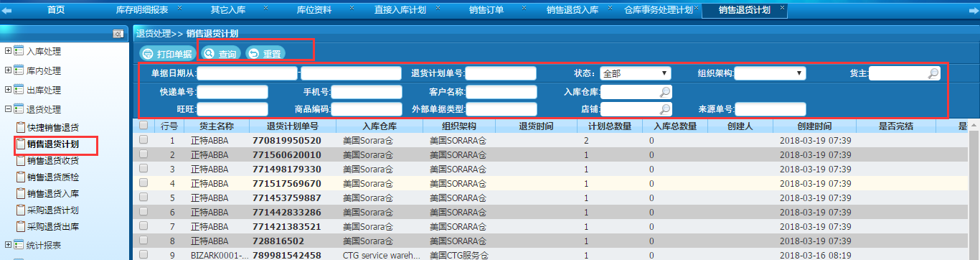Toggle the select-all checkbox in the table header
The width and height of the screenshot is (980, 260).
click(x=143, y=125)
